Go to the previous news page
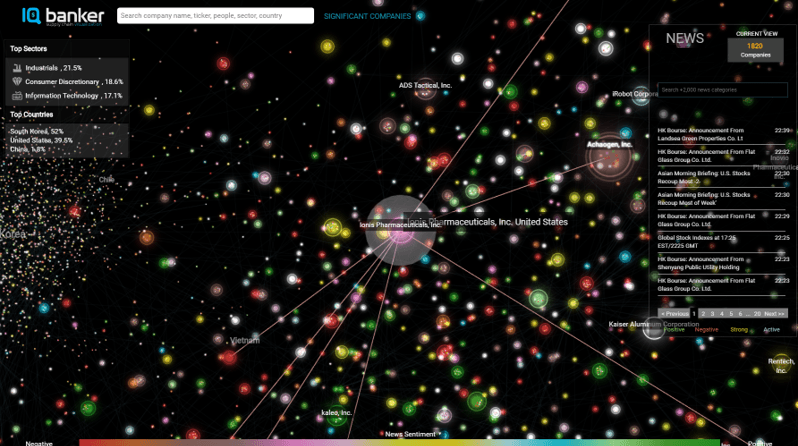Image resolution: width=798 pixels, height=446 pixels. tap(674, 314)
